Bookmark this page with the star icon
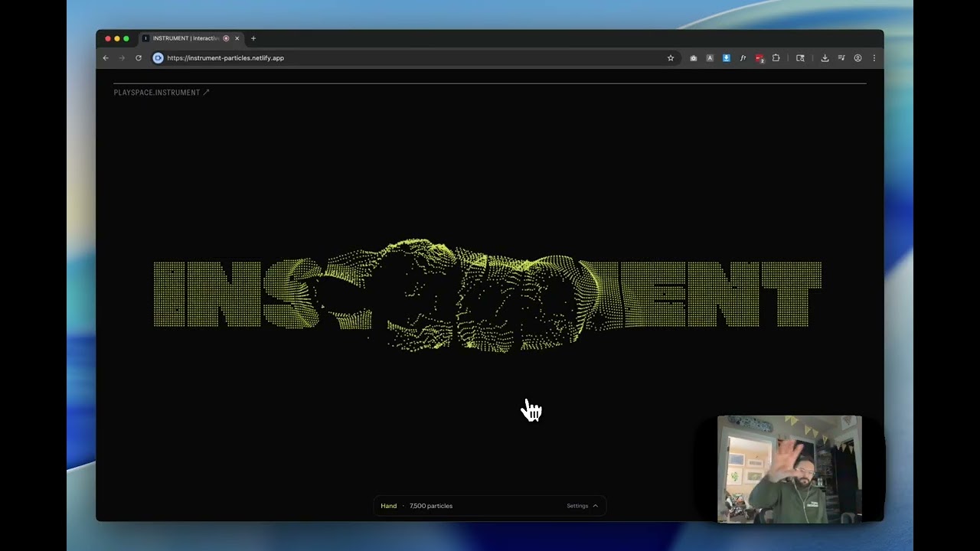 [671, 58]
